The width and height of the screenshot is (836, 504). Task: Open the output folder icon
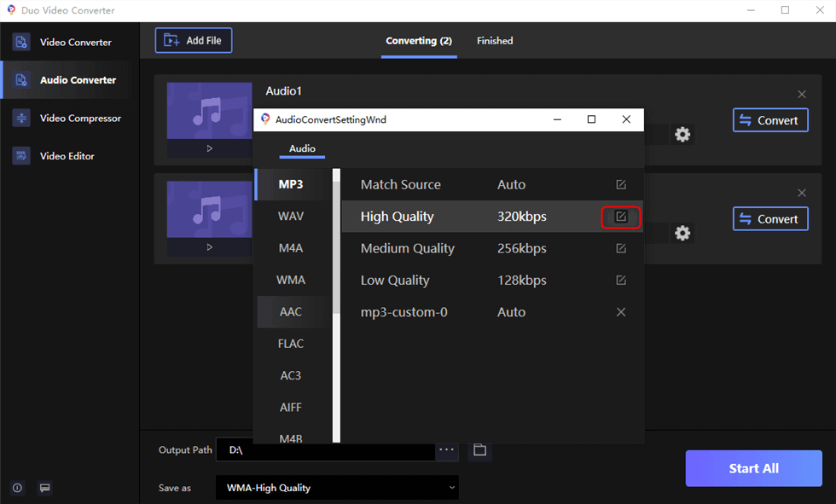click(479, 450)
